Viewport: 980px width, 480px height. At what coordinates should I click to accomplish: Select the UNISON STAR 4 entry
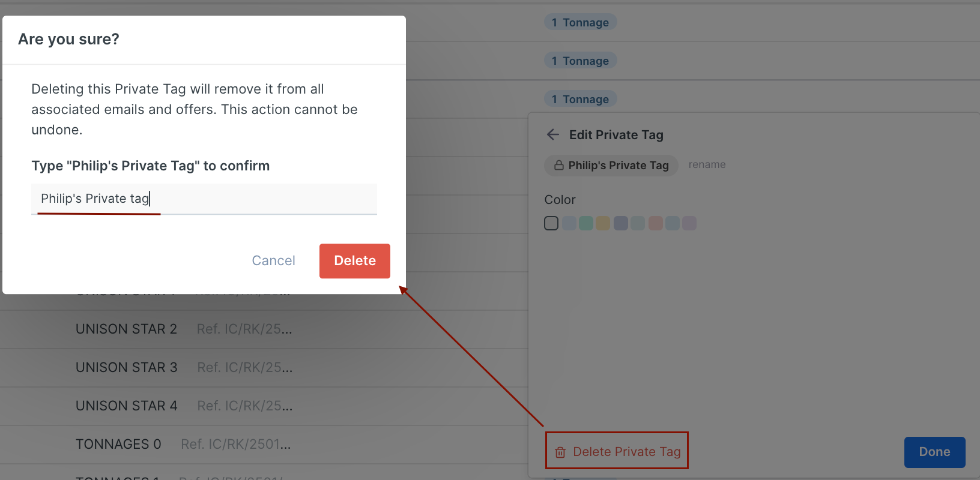coord(126,406)
